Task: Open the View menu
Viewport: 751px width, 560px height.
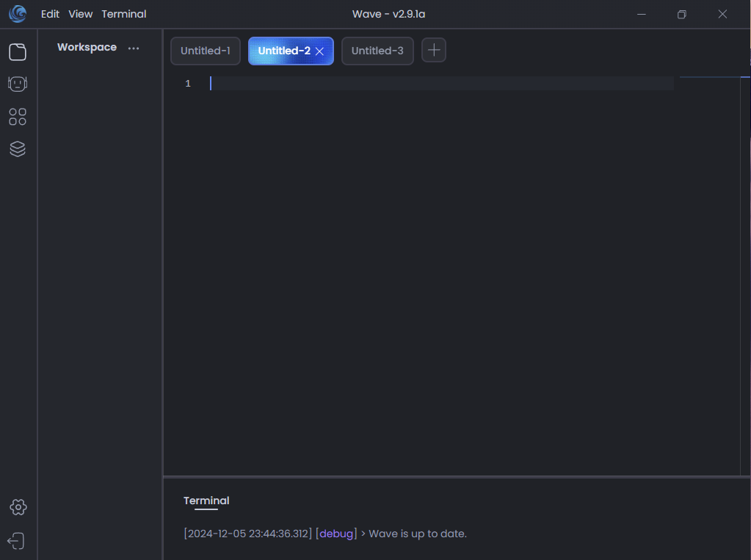Action: point(81,14)
